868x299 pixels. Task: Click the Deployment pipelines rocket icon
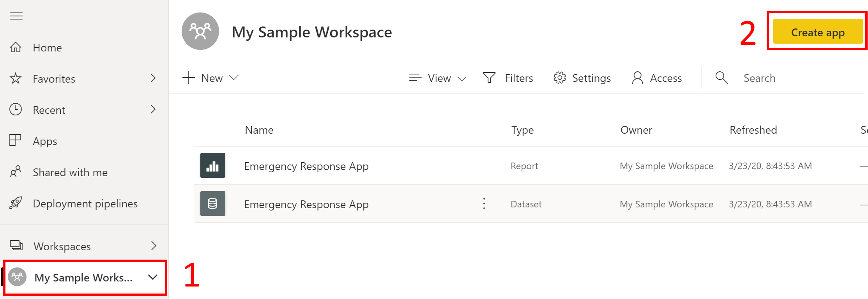click(16, 203)
